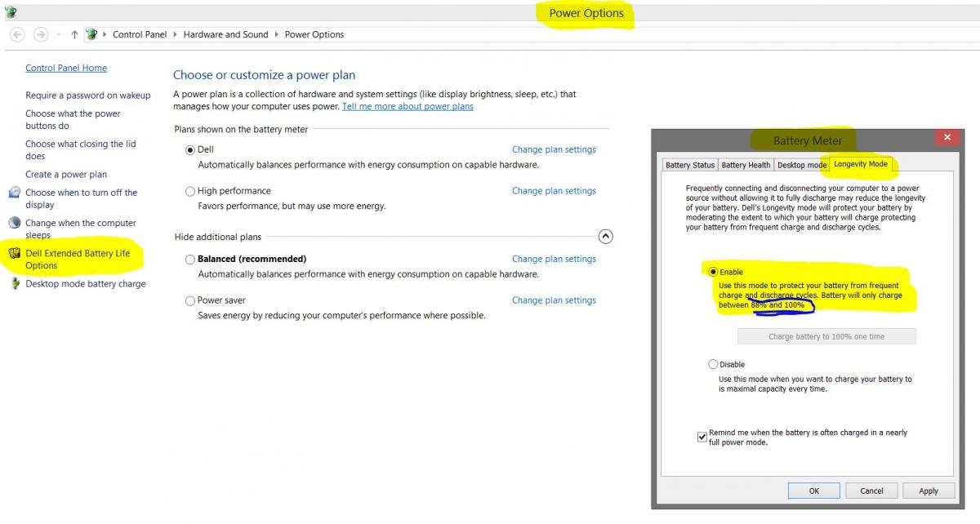Click the Hide additional plans label
Viewport: 980px width, 524px height.
218,238
